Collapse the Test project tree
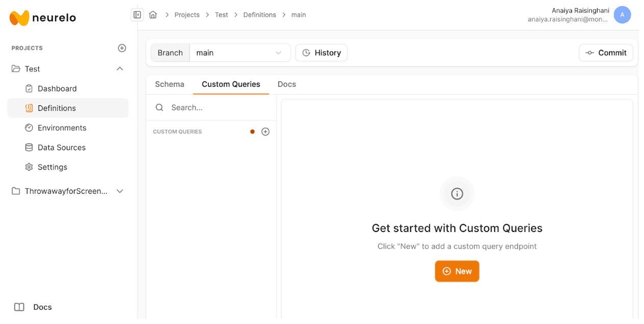This screenshot has width=644, height=324. point(120,69)
